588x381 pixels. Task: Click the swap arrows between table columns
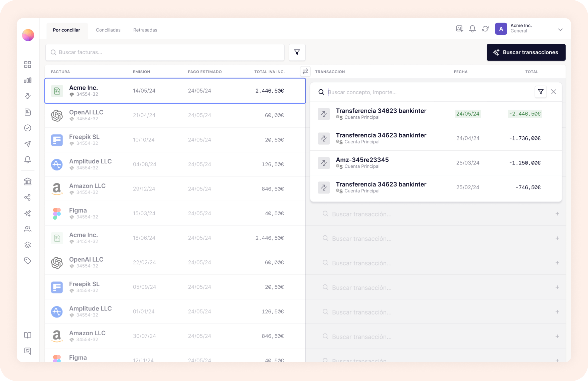[x=305, y=72]
